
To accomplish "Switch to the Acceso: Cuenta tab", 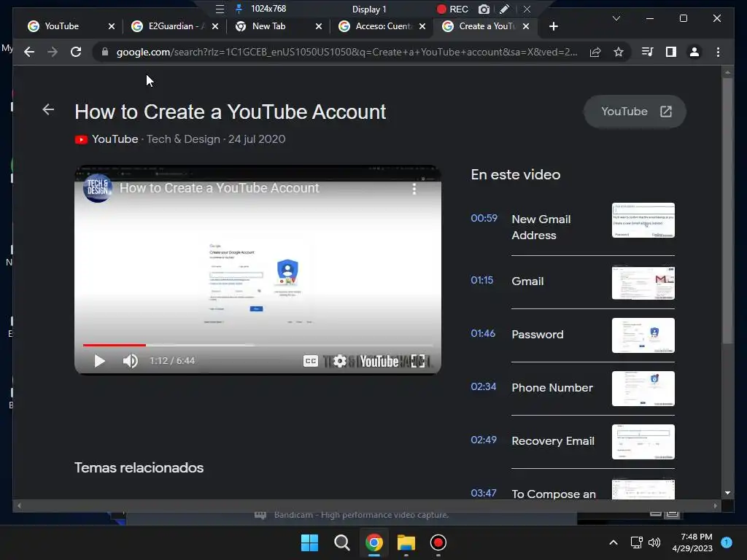I will point(383,26).
